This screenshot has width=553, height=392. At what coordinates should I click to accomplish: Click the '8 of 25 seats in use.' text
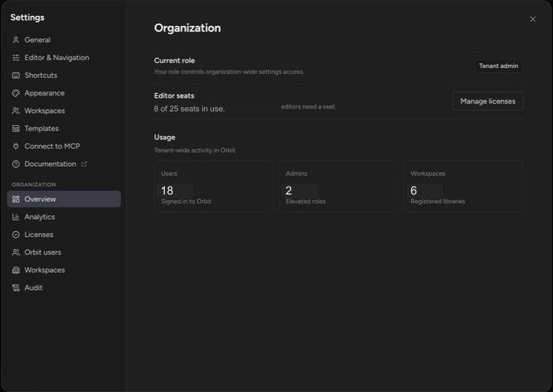point(189,108)
